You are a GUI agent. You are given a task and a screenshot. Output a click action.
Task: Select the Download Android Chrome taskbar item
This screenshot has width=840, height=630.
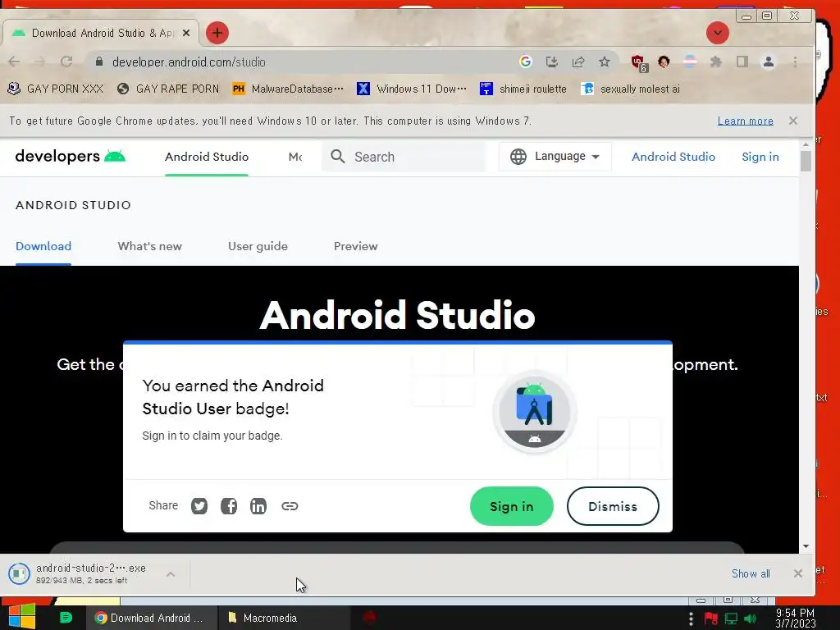pos(152,618)
